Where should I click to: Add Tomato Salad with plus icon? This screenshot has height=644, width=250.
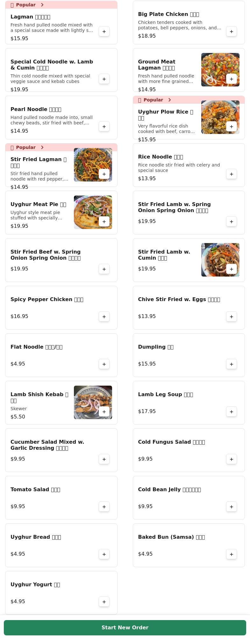tap(104, 507)
